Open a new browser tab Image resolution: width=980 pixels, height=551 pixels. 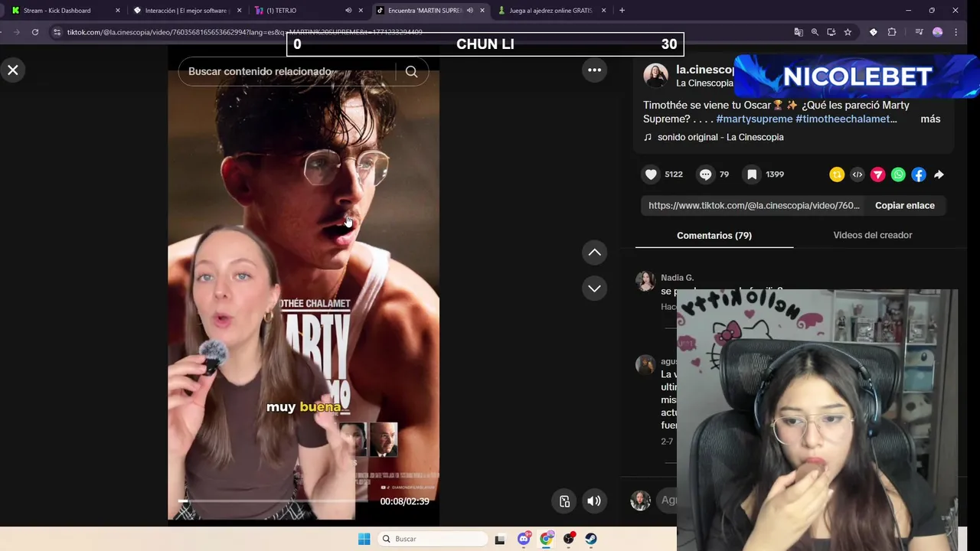point(622,11)
